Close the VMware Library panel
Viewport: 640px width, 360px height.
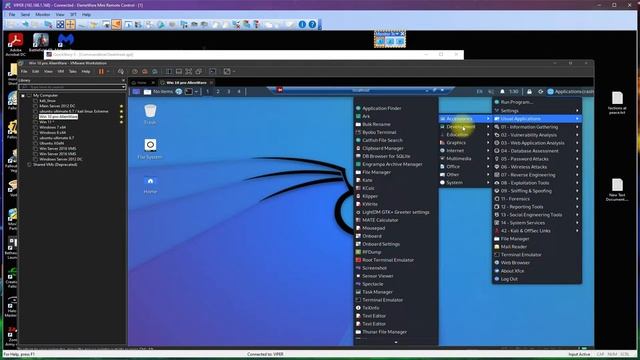[123, 80]
